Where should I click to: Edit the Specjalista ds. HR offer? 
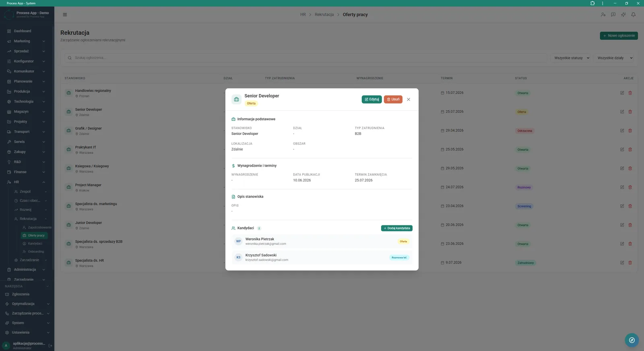(x=622, y=263)
